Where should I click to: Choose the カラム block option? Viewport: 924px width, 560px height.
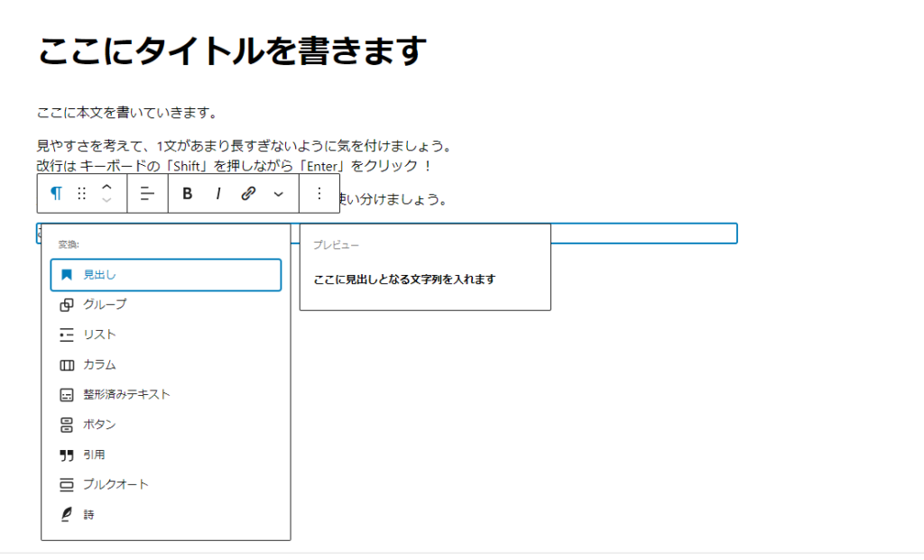[99, 364]
